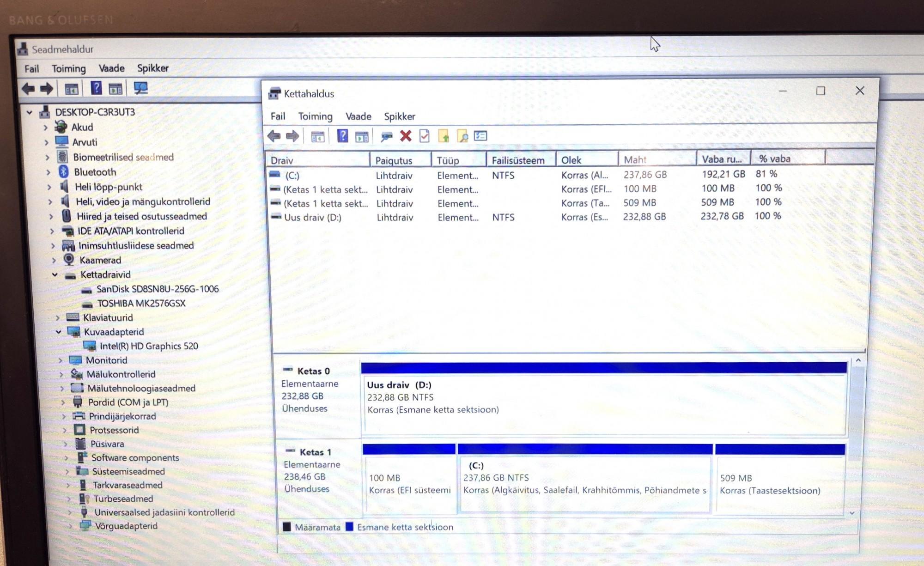Expand the Protsessorid node
The image size is (924, 566).
(x=65, y=430)
